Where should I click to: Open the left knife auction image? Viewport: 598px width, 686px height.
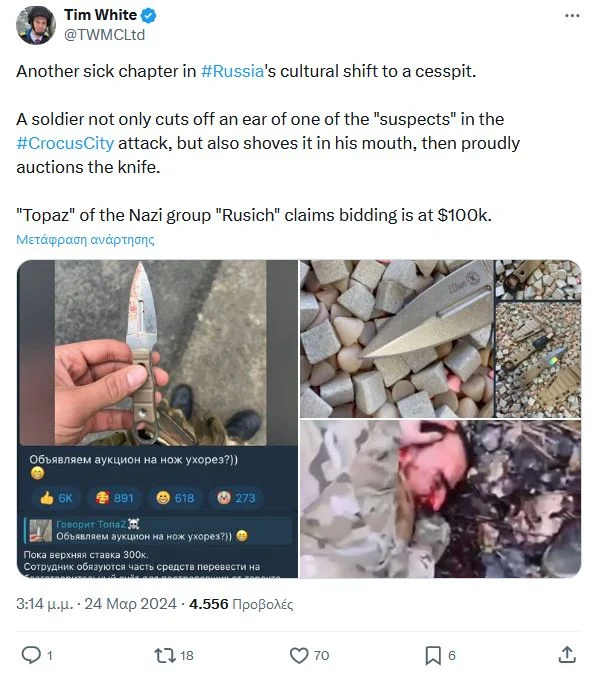tap(157, 419)
